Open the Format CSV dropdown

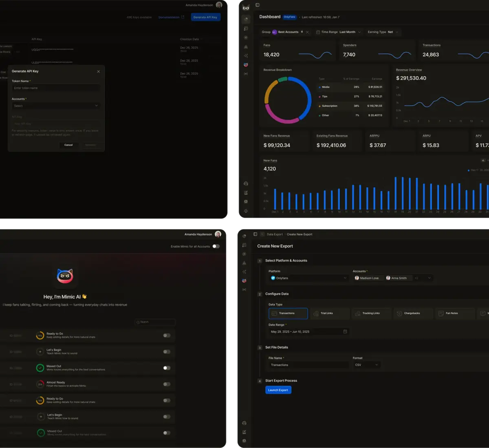click(x=367, y=365)
